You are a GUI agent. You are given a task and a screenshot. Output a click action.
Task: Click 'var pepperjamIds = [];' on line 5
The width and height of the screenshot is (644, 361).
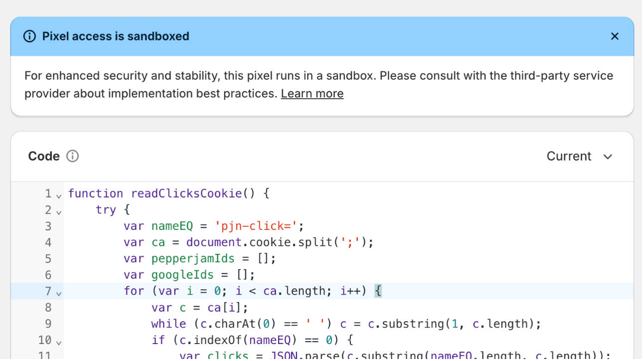pos(199,259)
